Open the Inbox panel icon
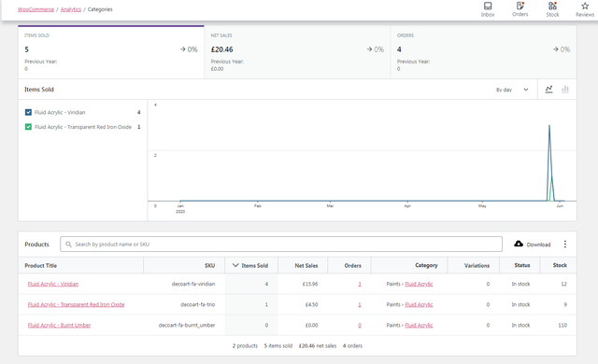Image resolution: width=598 pixels, height=364 pixels. [x=488, y=7]
